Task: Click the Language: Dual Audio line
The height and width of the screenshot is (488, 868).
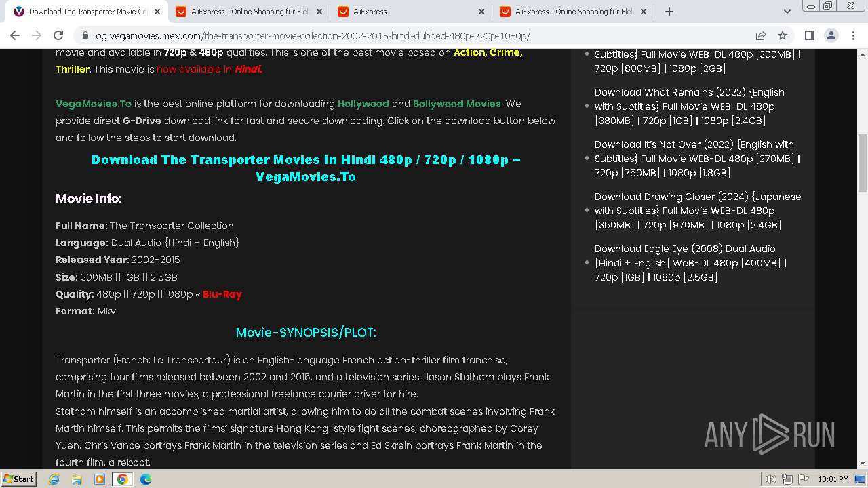Action: click(147, 243)
